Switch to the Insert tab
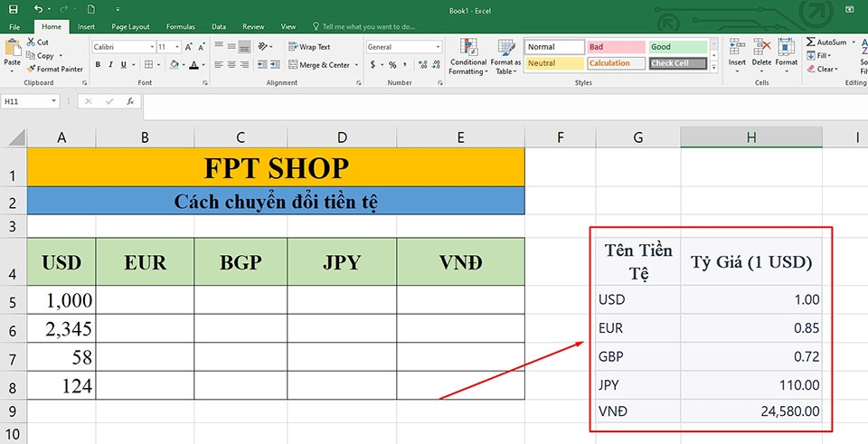This screenshot has height=444, width=868. tap(87, 26)
